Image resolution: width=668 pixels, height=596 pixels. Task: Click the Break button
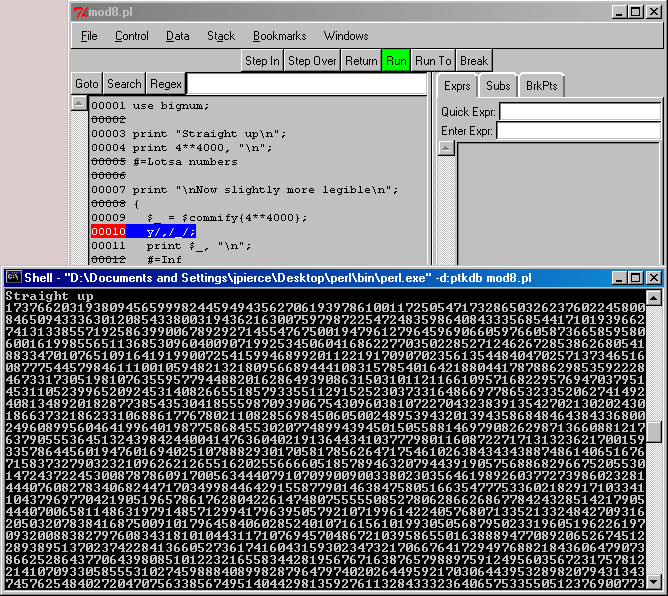tap(474, 61)
